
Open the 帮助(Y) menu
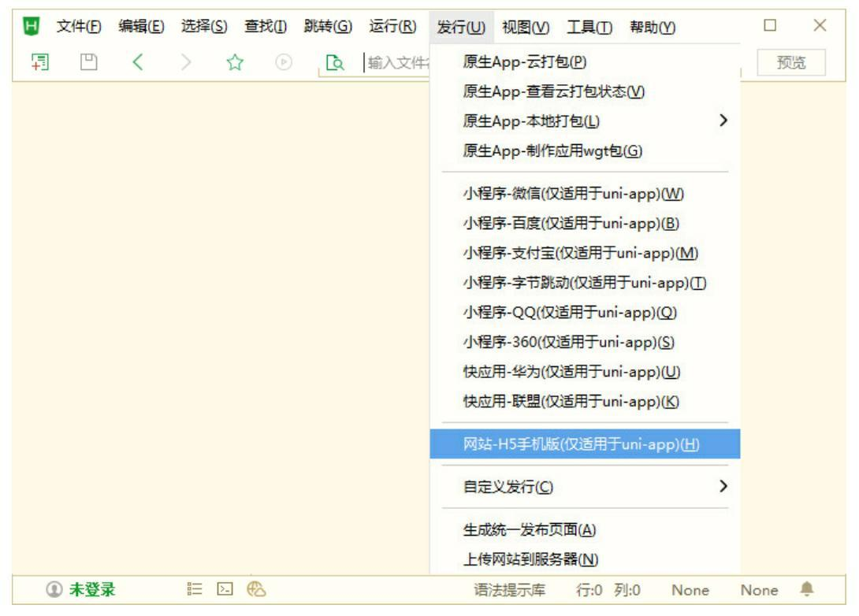coord(653,27)
